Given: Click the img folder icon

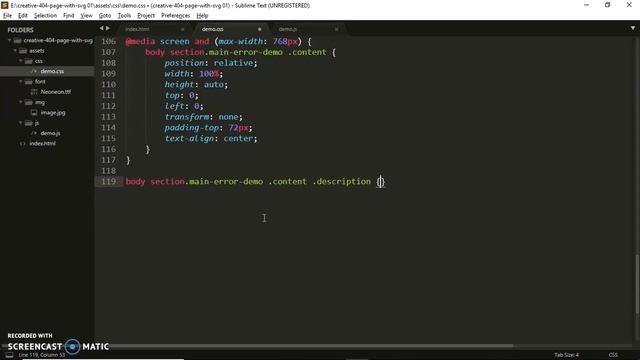Looking at the screenshot, I should (x=29, y=102).
